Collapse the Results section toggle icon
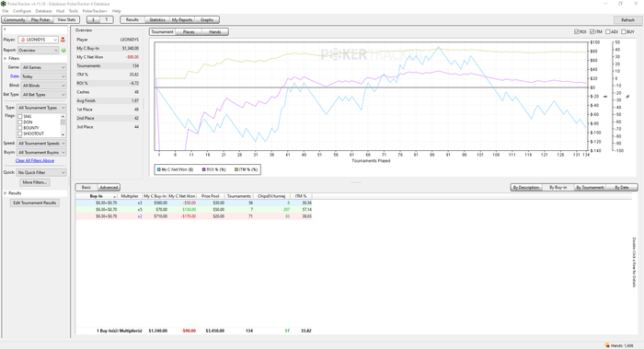 [6, 192]
